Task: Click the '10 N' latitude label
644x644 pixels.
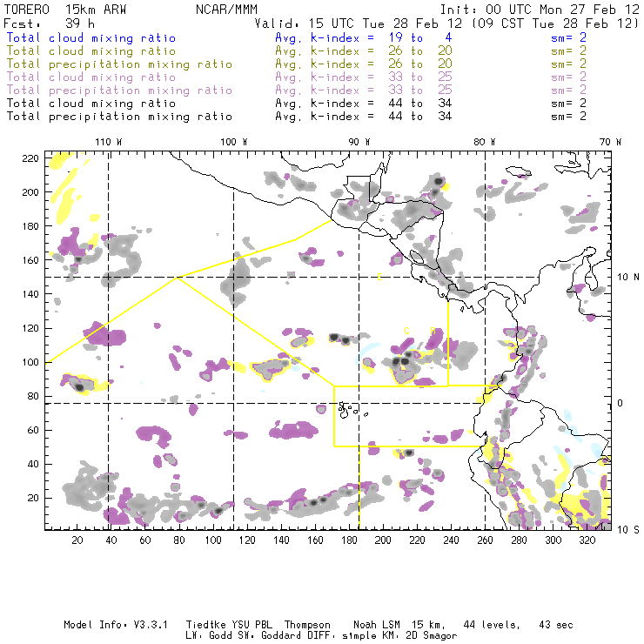Action: click(x=628, y=278)
